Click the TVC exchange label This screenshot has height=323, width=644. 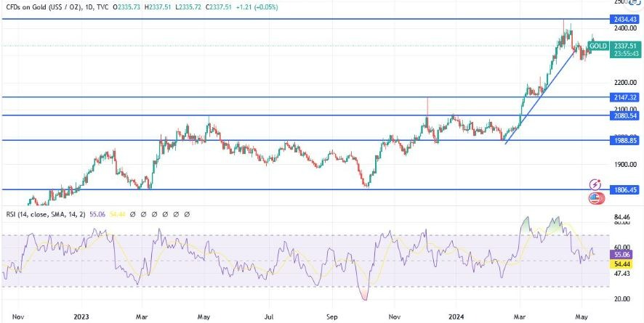pyautogui.click(x=102, y=7)
